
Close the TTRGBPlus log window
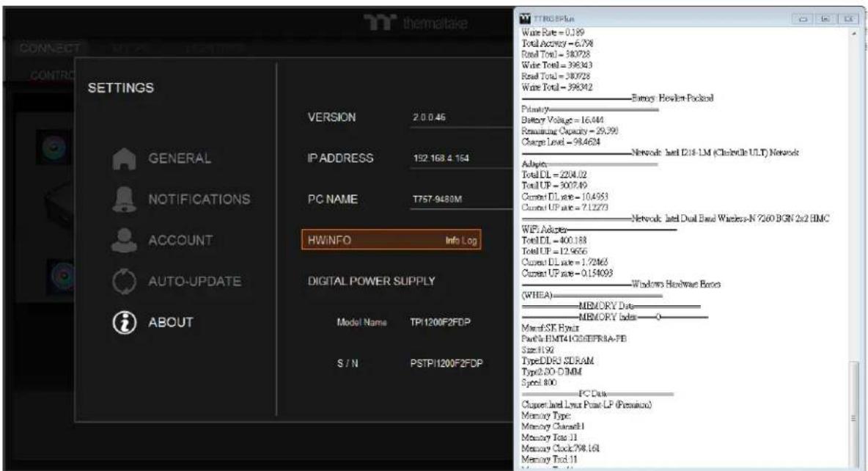848,19
